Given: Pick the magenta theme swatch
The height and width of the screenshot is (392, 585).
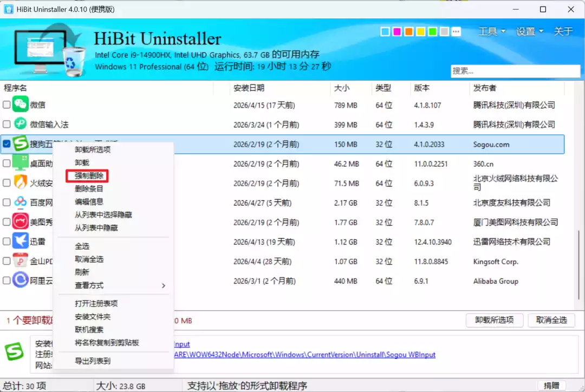Looking at the screenshot, I should pyautogui.click(x=397, y=32).
